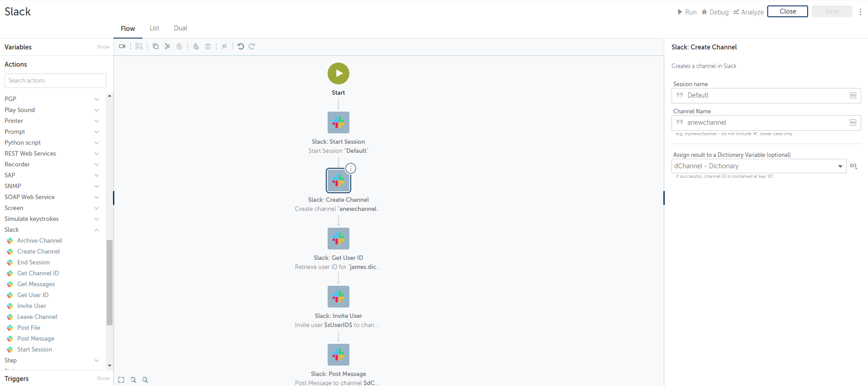Click variable insert icon in Session name field

[853, 95]
